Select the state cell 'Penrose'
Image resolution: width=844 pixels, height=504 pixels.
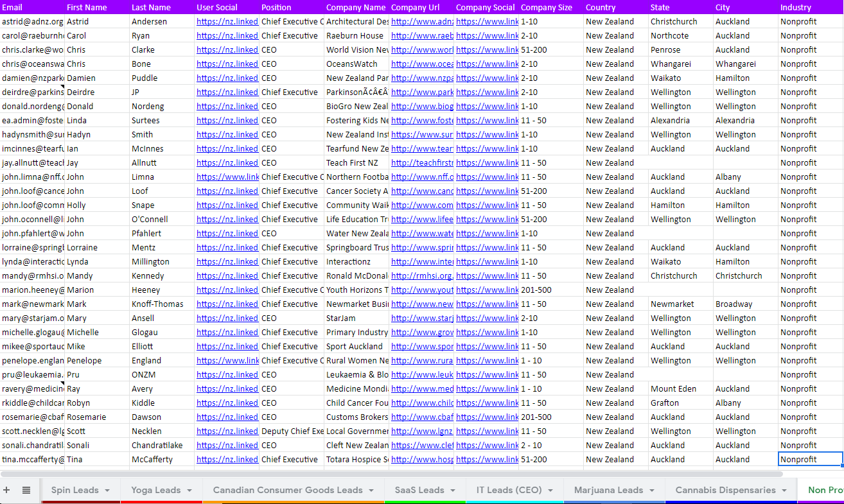click(681, 49)
